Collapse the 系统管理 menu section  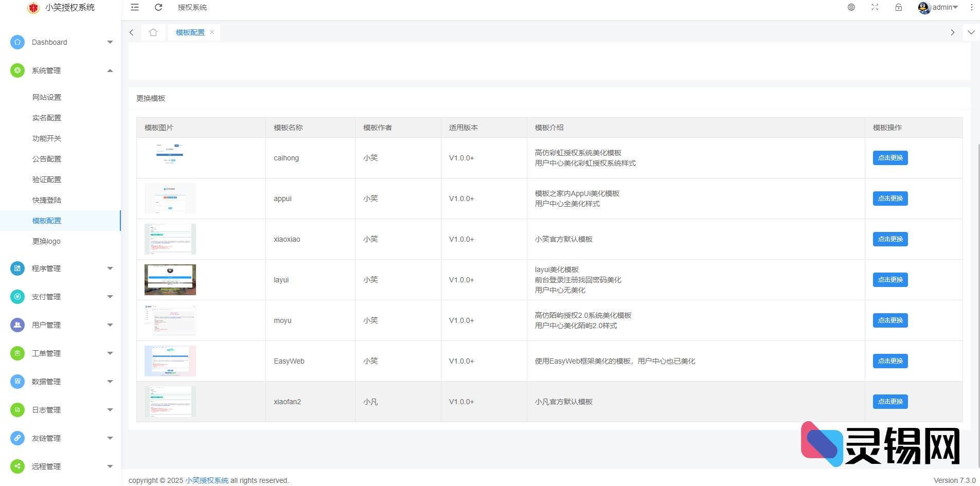(x=61, y=70)
